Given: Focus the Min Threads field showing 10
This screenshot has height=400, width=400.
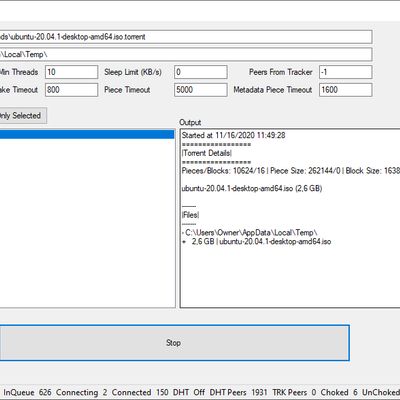Looking at the screenshot, I should tap(72, 72).
